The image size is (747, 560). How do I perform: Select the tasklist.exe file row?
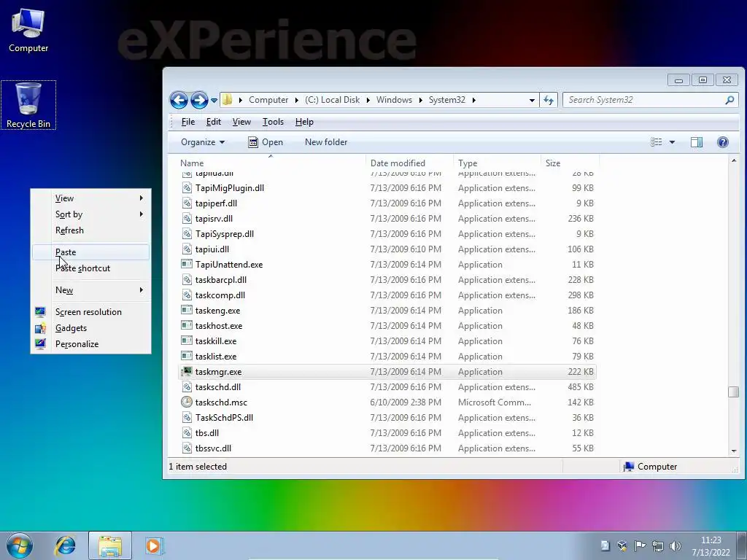pyautogui.click(x=387, y=356)
